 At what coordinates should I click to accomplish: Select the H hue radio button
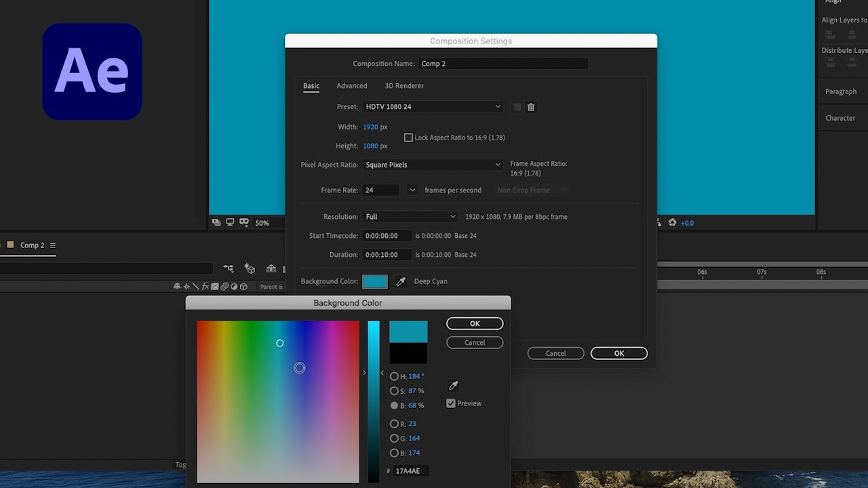[394, 376]
